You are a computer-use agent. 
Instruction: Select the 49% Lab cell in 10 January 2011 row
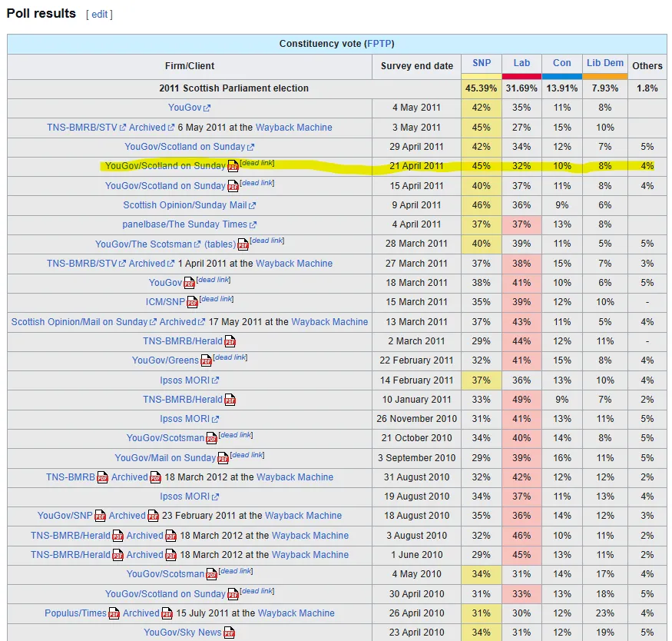click(x=521, y=400)
